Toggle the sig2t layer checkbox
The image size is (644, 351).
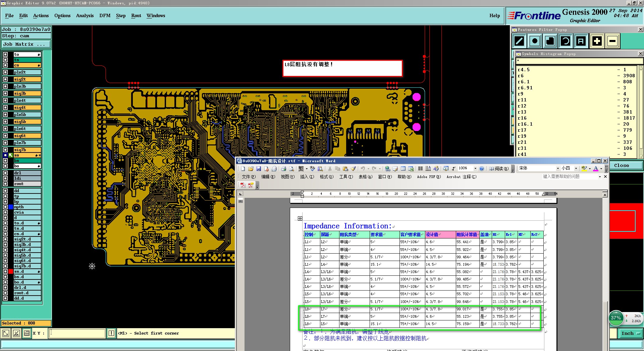[5, 79]
